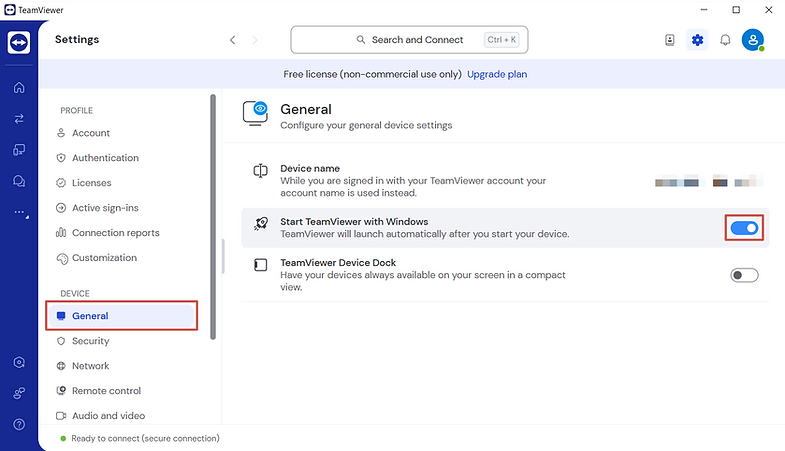Click the settings sidebar scrollbar
Screen dimensions: 785x451
pyautogui.click(x=213, y=217)
